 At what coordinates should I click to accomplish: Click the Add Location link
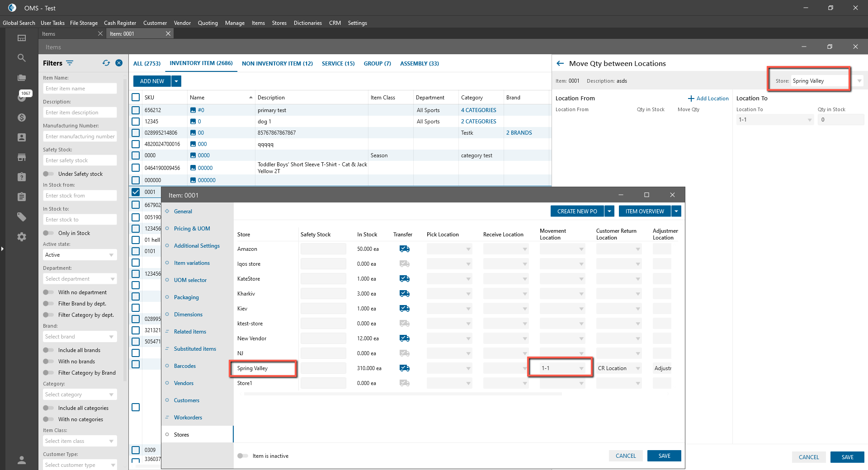708,99
